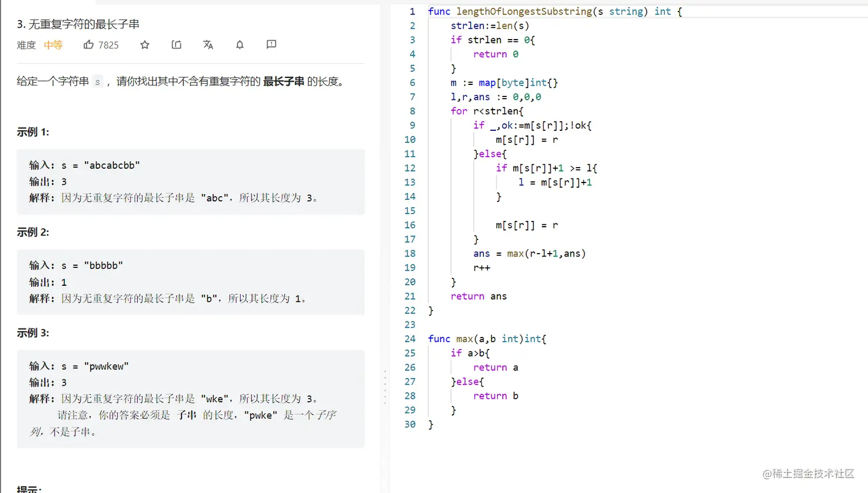Click the bold text 最长子串 in description
The width and height of the screenshot is (868, 493).
pos(284,81)
